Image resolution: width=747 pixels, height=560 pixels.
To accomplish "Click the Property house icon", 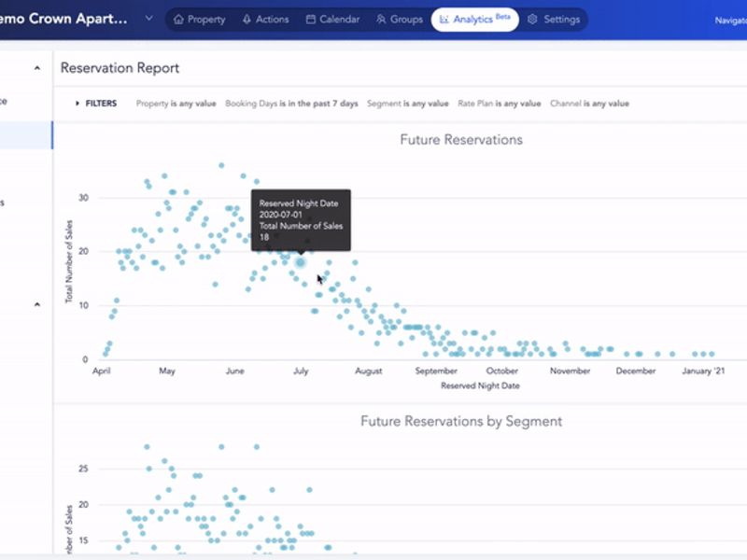I will (x=178, y=20).
